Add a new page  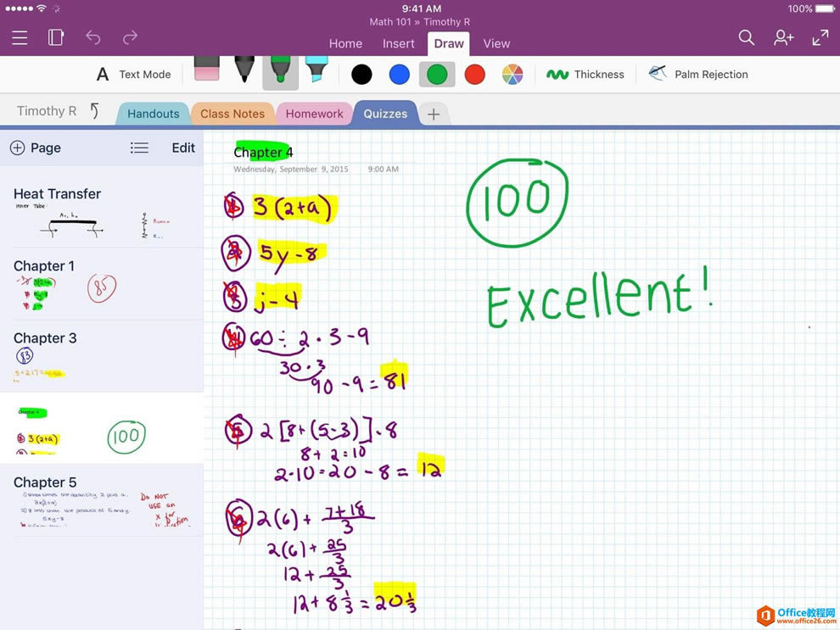pyautogui.click(x=36, y=148)
